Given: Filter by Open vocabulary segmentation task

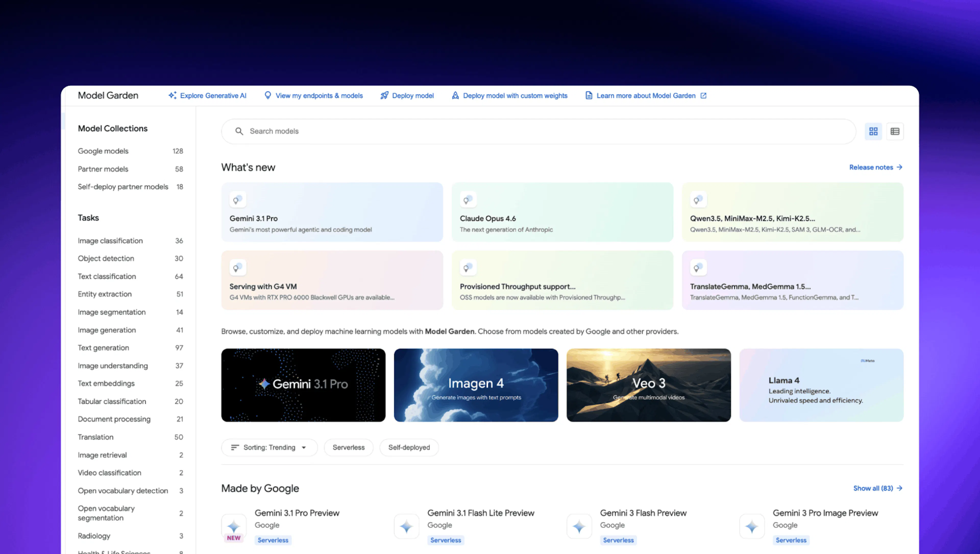Looking at the screenshot, I should coord(130,513).
